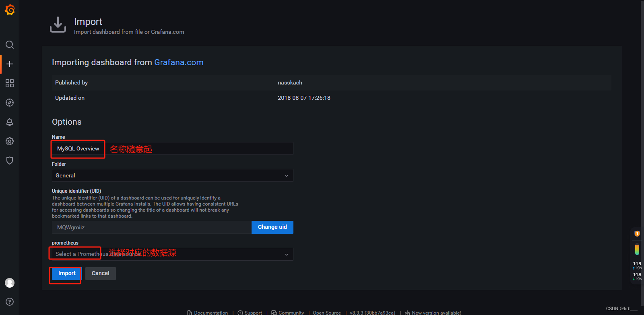Open the Prometheus data source selector
644x315 pixels.
point(173,254)
